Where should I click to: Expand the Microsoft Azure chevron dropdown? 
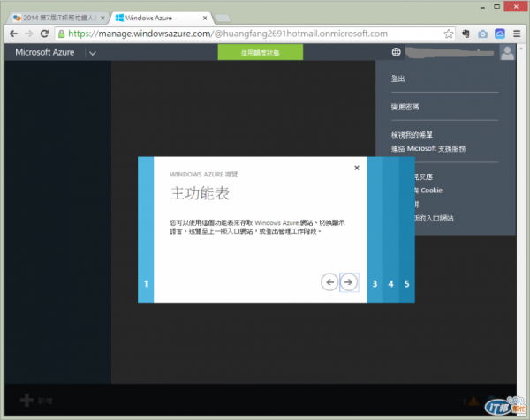pos(93,53)
